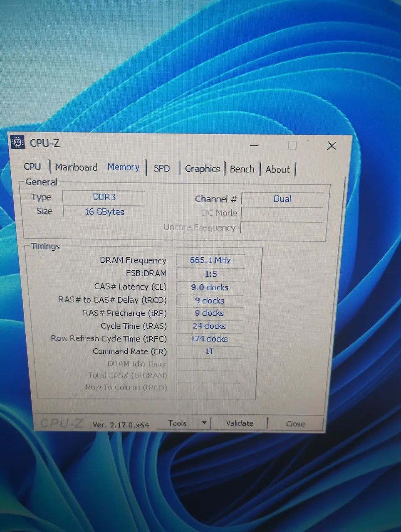This screenshot has width=401, height=532.
Task: Select the 174 clocks tRFC value
Action: 209,339
